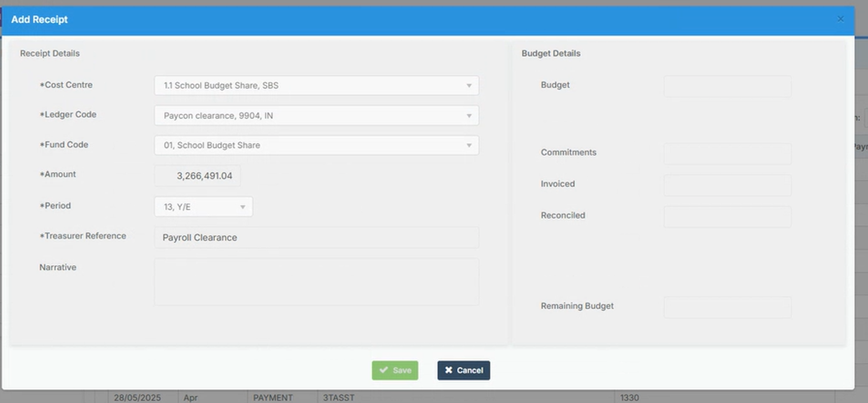Click into the Amount field

click(x=198, y=176)
